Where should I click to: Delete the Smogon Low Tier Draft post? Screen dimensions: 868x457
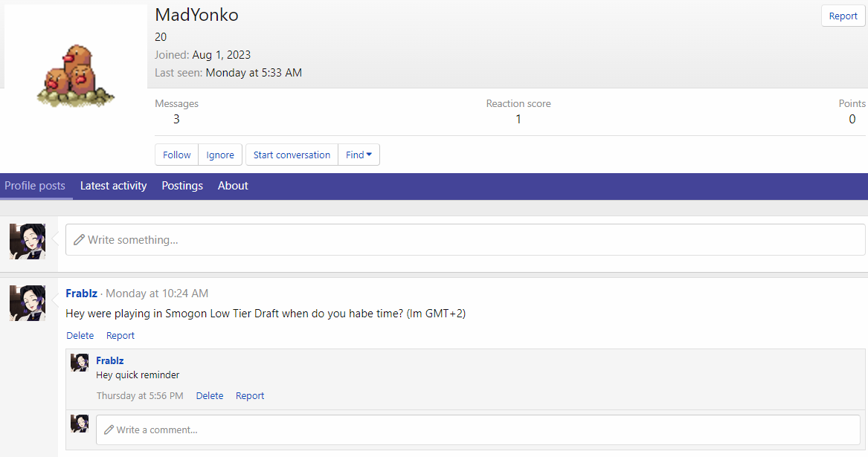pos(80,335)
